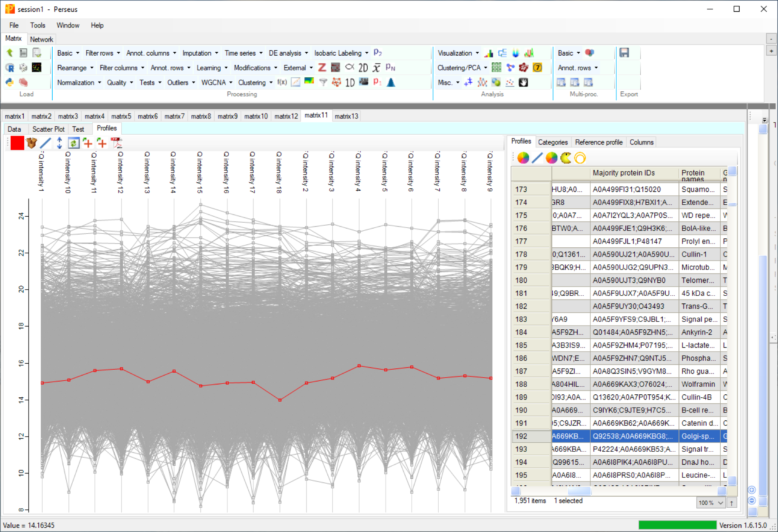
Task: Click the green grid clustering icon
Action: pyautogui.click(x=496, y=68)
